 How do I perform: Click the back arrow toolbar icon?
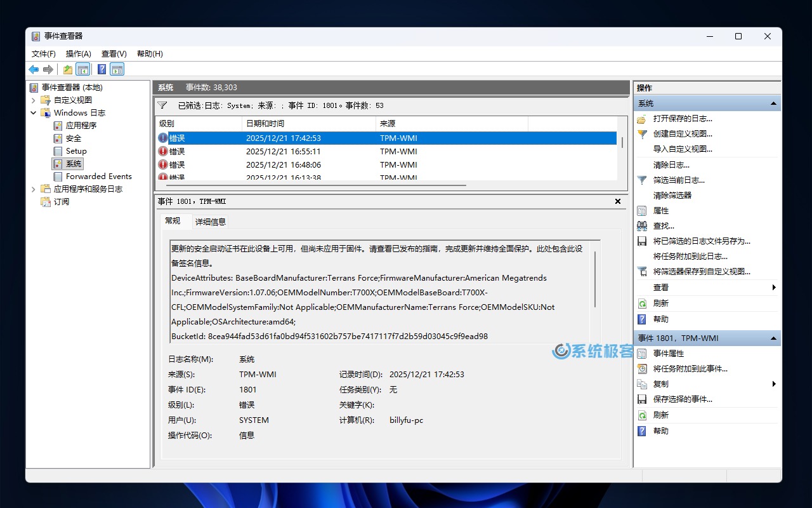tap(34, 69)
